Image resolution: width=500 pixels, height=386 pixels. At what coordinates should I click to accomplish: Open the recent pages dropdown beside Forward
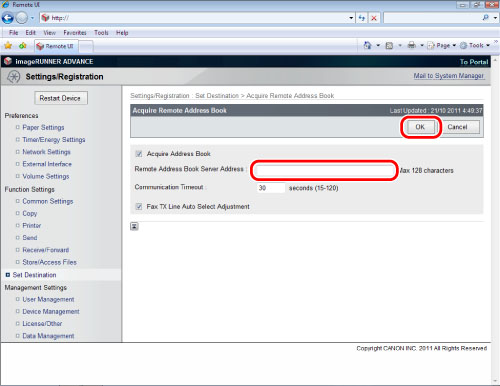point(32,18)
